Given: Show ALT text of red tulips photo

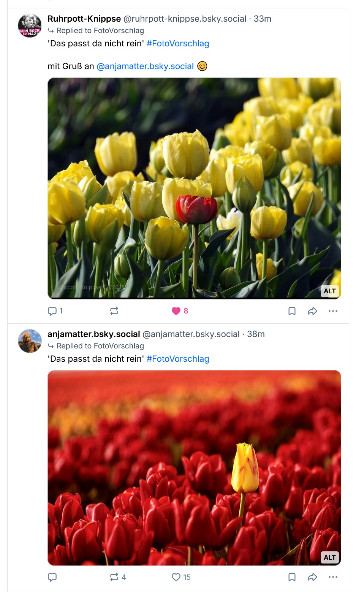Looking at the screenshot, I should pos(329,557).
